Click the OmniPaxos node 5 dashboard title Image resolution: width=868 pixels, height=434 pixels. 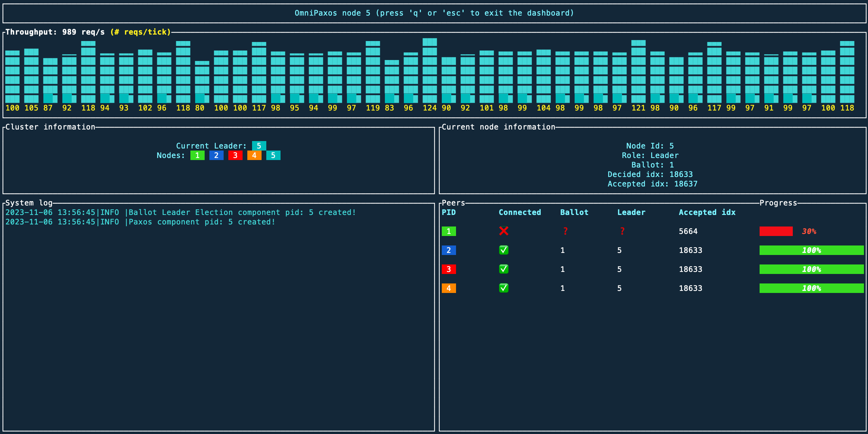(434, 13)
